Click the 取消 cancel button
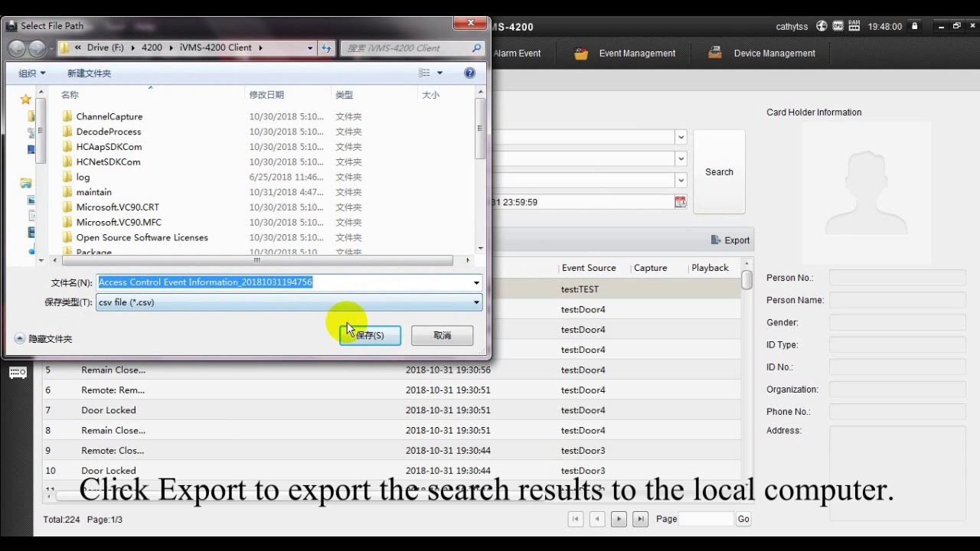Screen dimensions: 980x551 point(442,335)
